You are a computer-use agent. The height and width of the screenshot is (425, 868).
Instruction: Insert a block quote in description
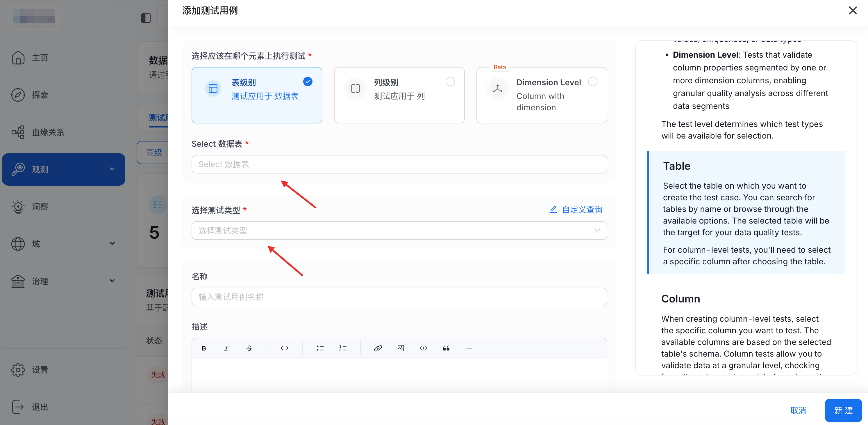(x=446, y=348)
